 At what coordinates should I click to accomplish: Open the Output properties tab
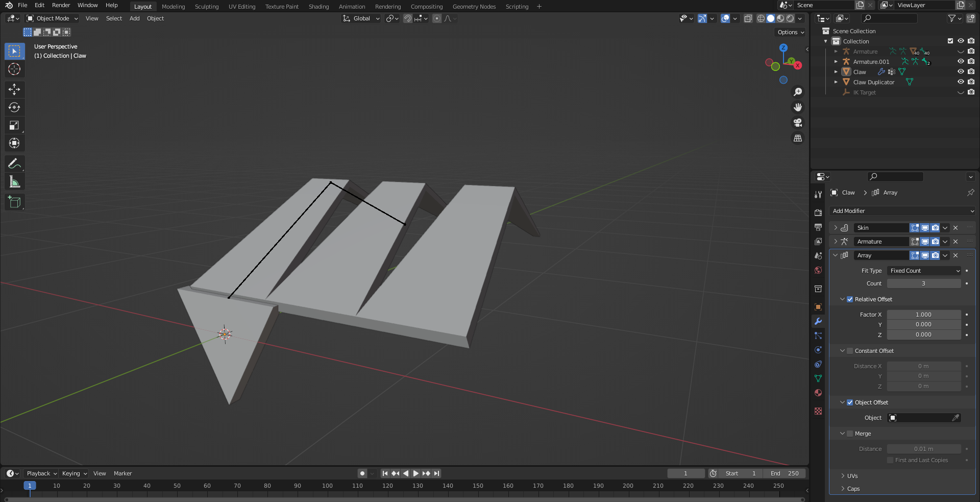[818, 227]
